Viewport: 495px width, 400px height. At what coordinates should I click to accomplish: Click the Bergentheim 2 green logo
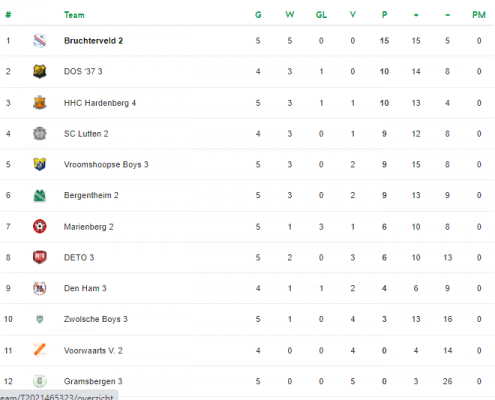pyautogui.click(x=40, y=195)
